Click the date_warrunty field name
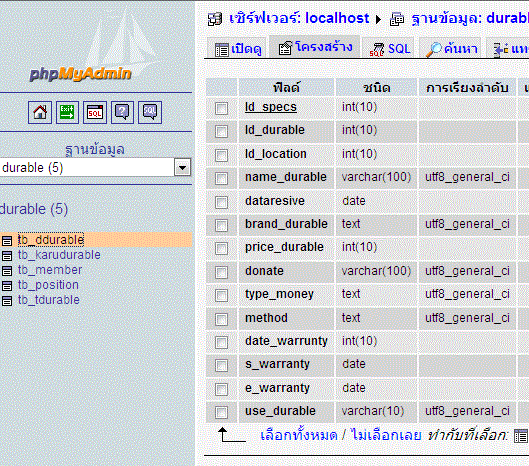 click(x=286, y=341)
